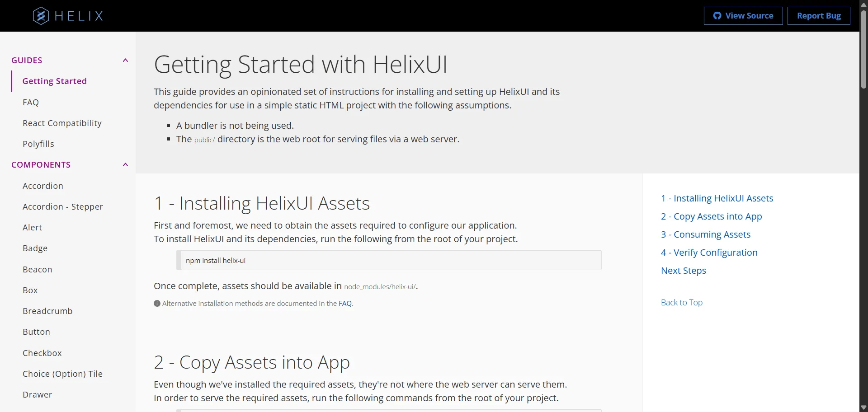Jump to 4 - Verify Configuration section
Viewport: 868px width, 412px height.
pyautogui.click(x=709, y=253)
